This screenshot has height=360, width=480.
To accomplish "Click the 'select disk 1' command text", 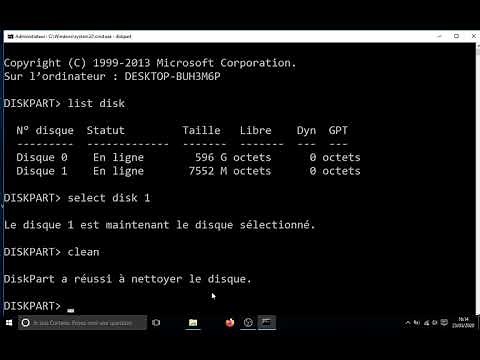I will click(x=109, y=198).
